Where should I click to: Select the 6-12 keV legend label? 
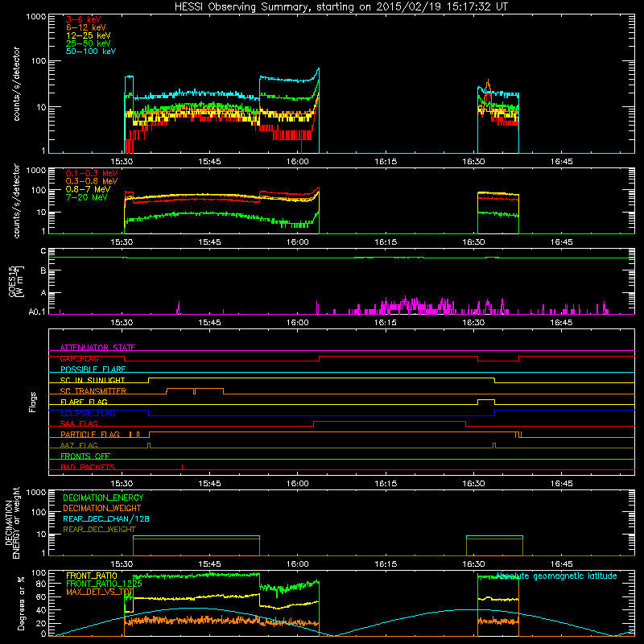[86, 27]
